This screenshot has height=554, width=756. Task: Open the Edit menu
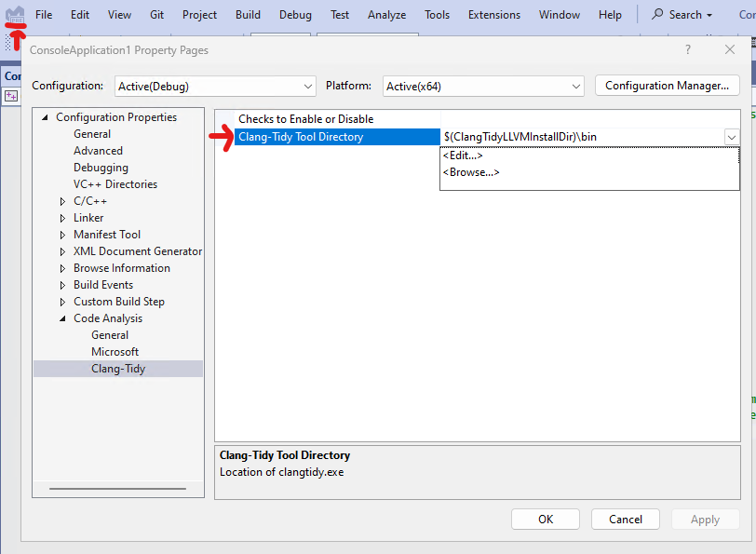(80, 15)
